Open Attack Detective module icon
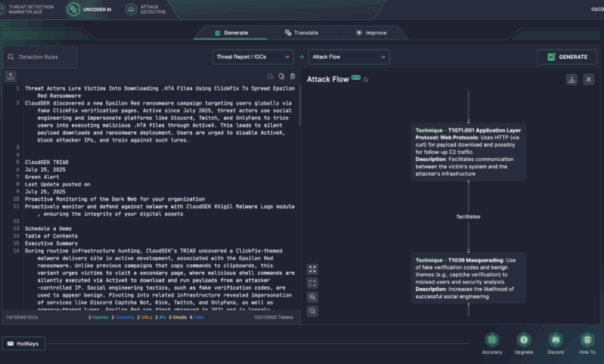Image resolution: width=604 pixels, height=364 pixels. [131, 9]
